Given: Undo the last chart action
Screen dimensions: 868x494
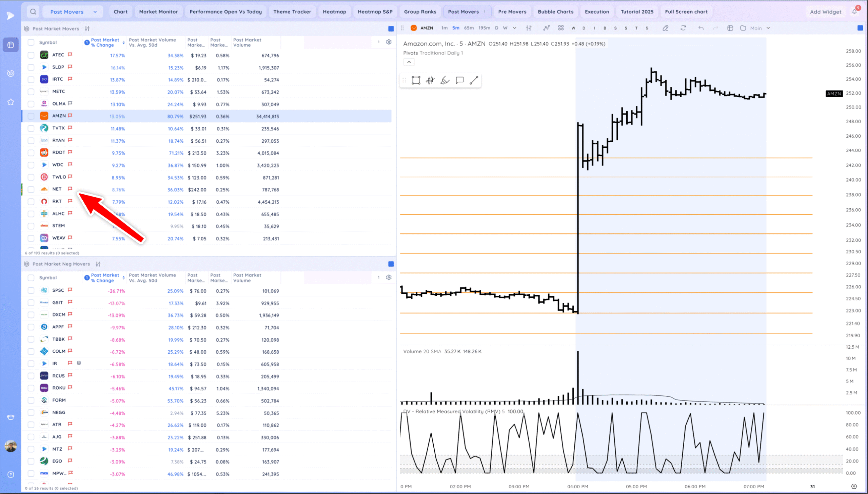Looking at the screenshot, I should coord(701,28).
